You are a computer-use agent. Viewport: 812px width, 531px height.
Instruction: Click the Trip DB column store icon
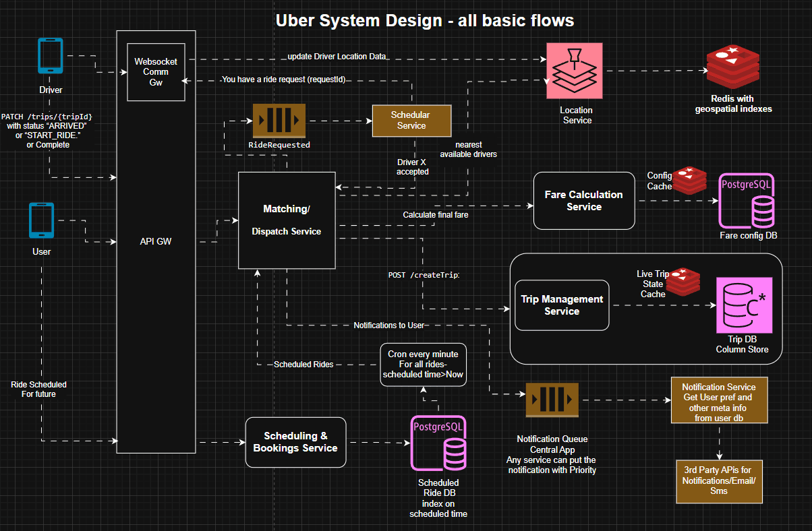744,305
